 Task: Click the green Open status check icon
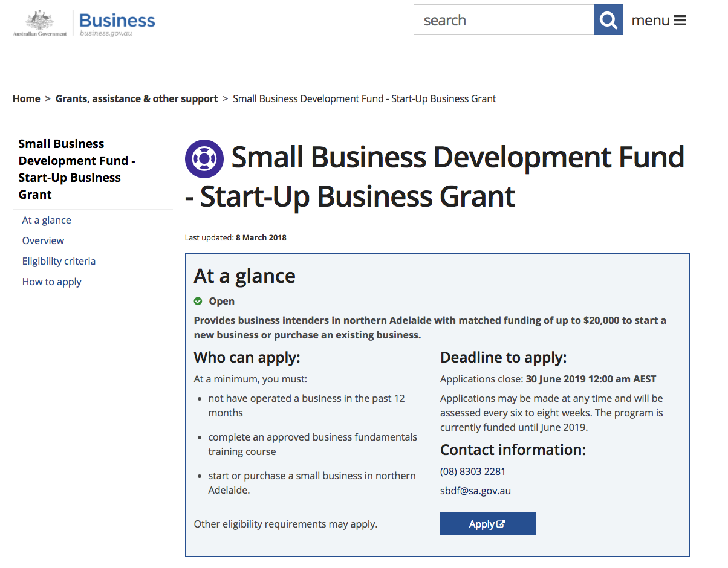pyautogui.click(x=198, y=301)
